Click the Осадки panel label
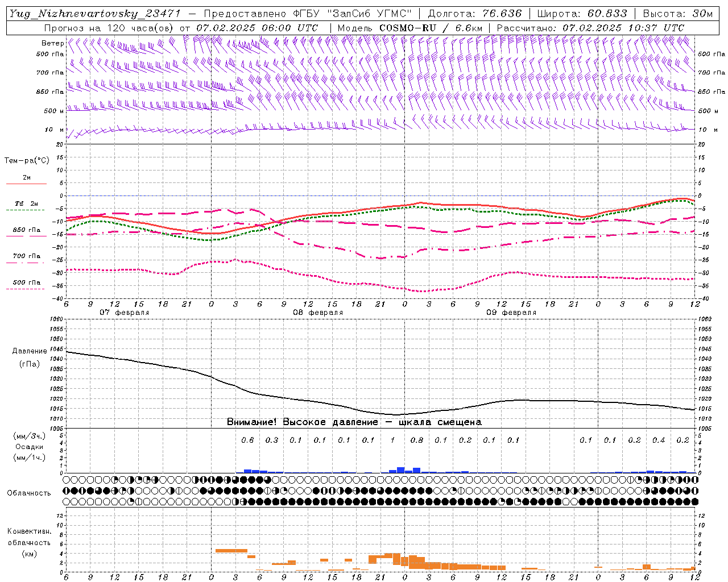Screen dimensions: 728x582 pos(30,447)
